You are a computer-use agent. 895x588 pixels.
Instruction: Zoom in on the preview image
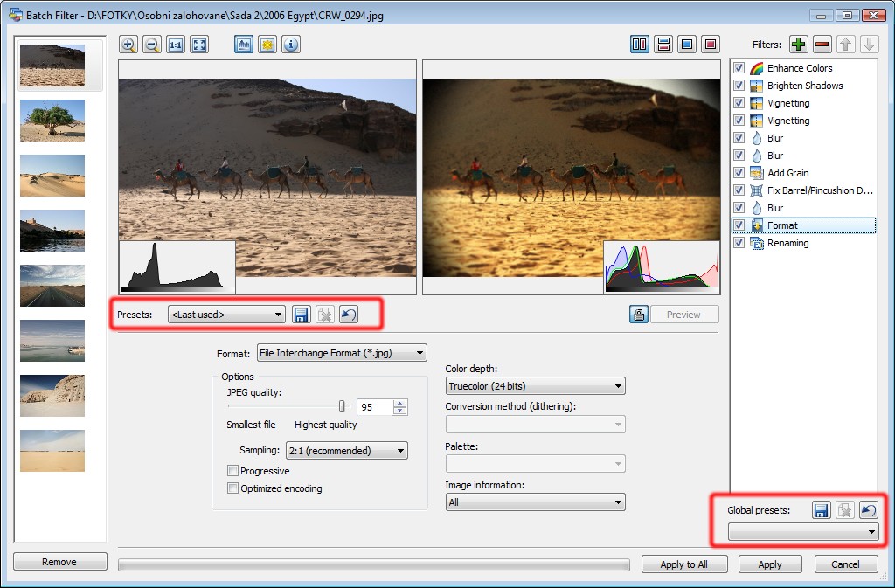tap(128, 45)
